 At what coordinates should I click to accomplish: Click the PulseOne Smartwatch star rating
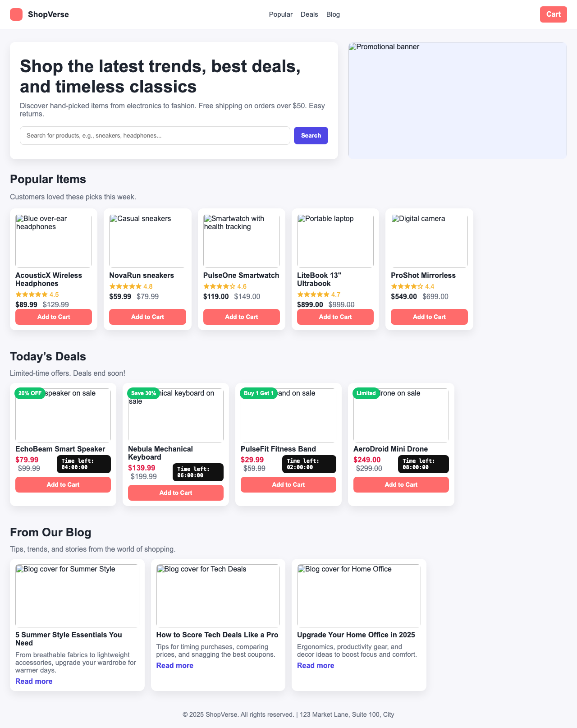pyautogui.click(x=220, y=286)
